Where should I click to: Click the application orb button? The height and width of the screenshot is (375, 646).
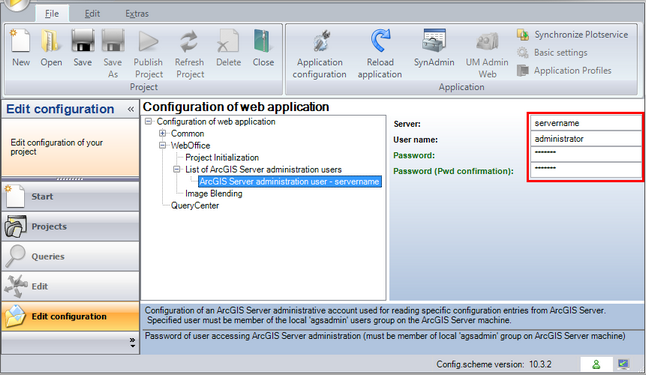point(16,4)
